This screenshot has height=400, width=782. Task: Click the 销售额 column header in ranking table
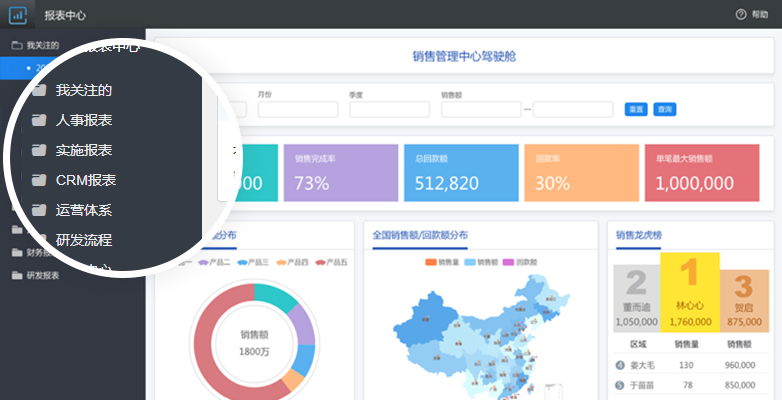pyautogui.click(x=740, y=344)
